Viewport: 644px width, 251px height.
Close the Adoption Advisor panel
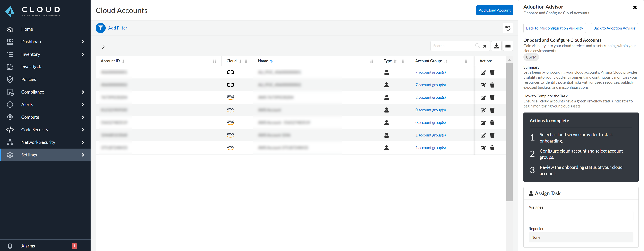634,7
